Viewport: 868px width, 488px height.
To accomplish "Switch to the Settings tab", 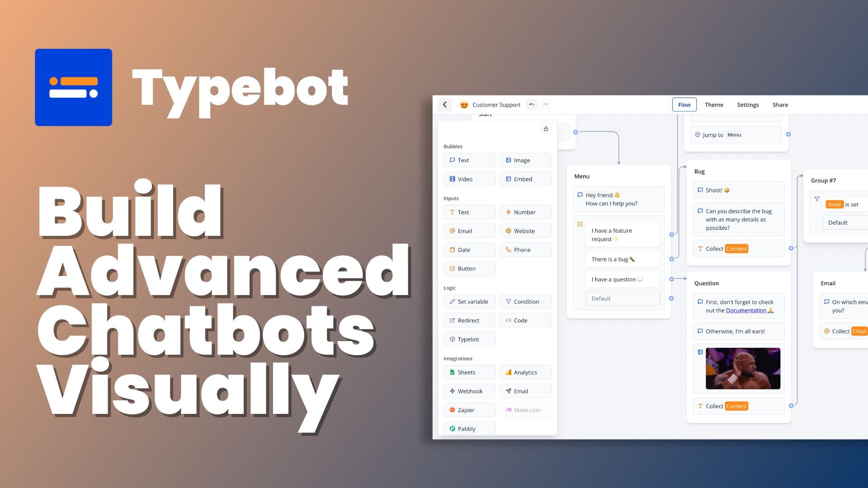I will click(x=747, y=104).
